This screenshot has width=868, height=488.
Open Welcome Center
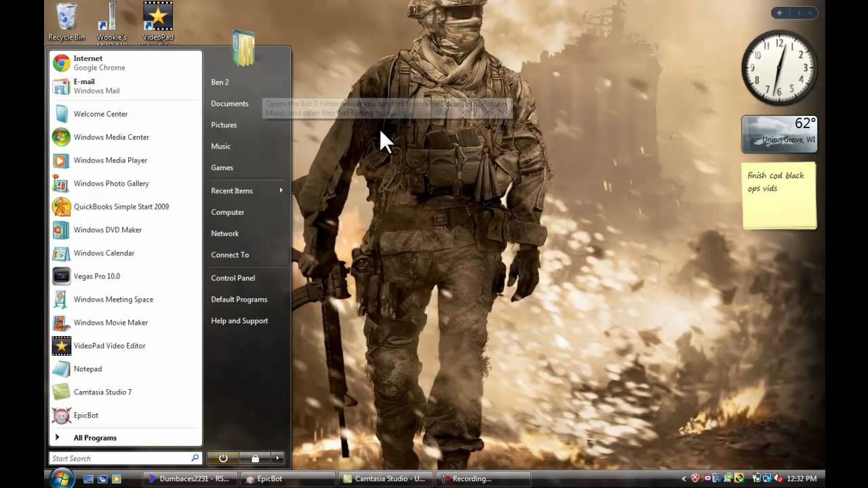click(x=125, y=114)
